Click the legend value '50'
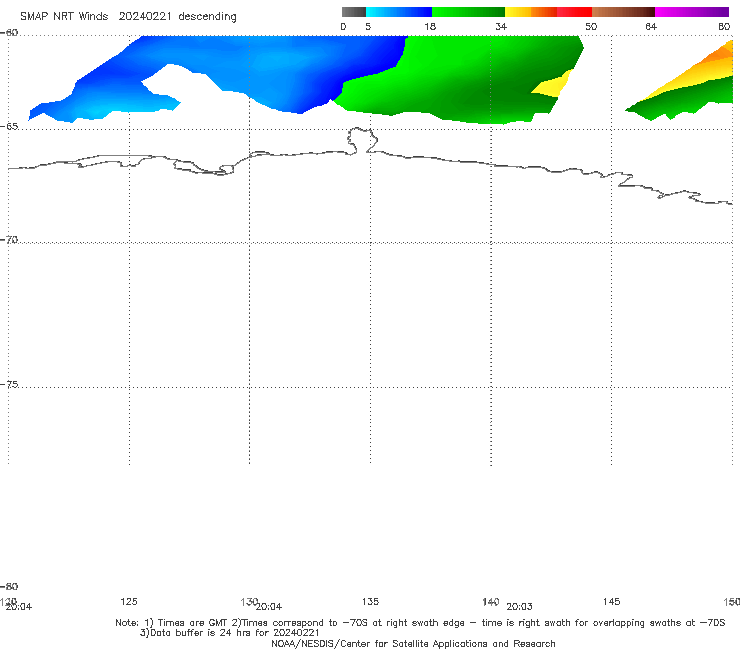This screenshot has width=740, height=650. point(591,26)
